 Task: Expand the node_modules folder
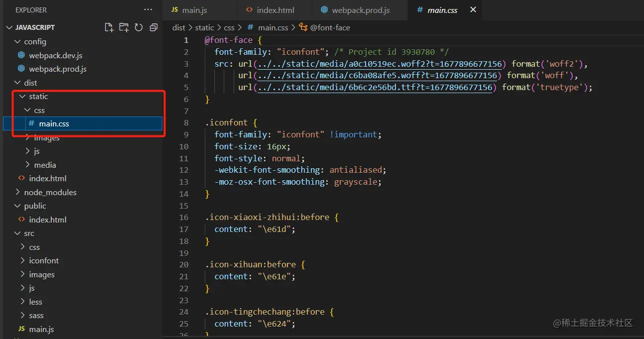(17, 192)
